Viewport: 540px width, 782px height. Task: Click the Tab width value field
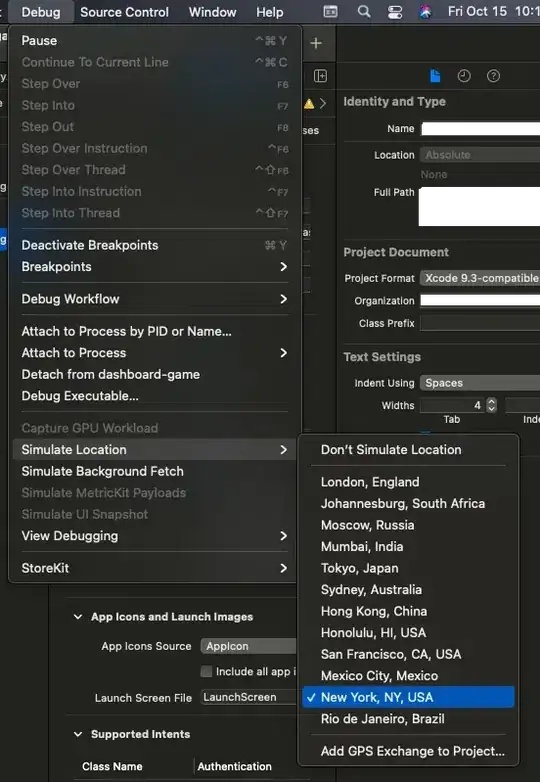(x=453, y=405)
